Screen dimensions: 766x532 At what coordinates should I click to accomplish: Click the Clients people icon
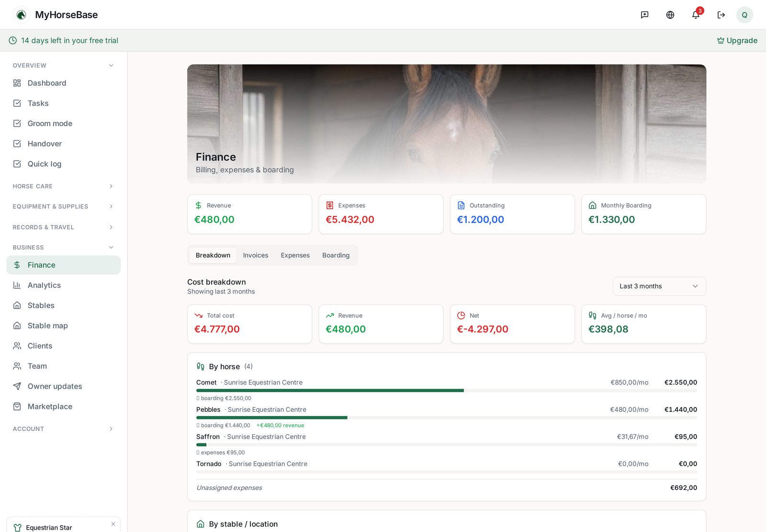pyautogui.click(x=17, y=346)
